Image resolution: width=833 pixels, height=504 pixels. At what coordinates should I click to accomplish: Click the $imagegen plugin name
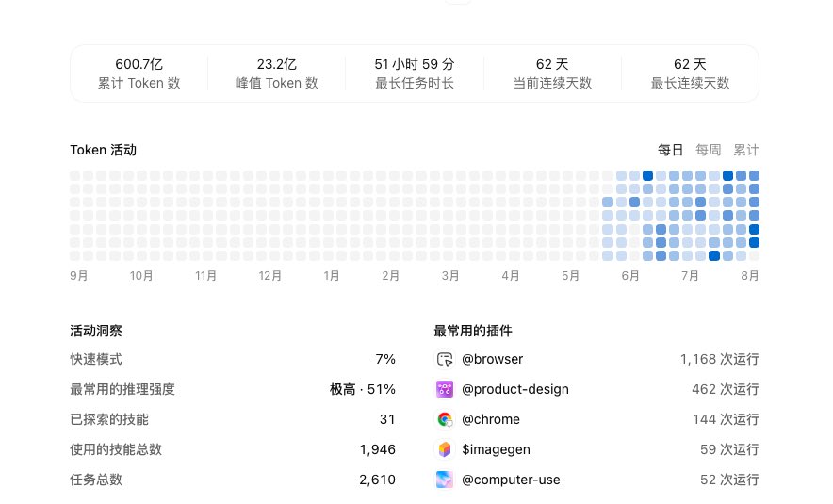[496, 449]
